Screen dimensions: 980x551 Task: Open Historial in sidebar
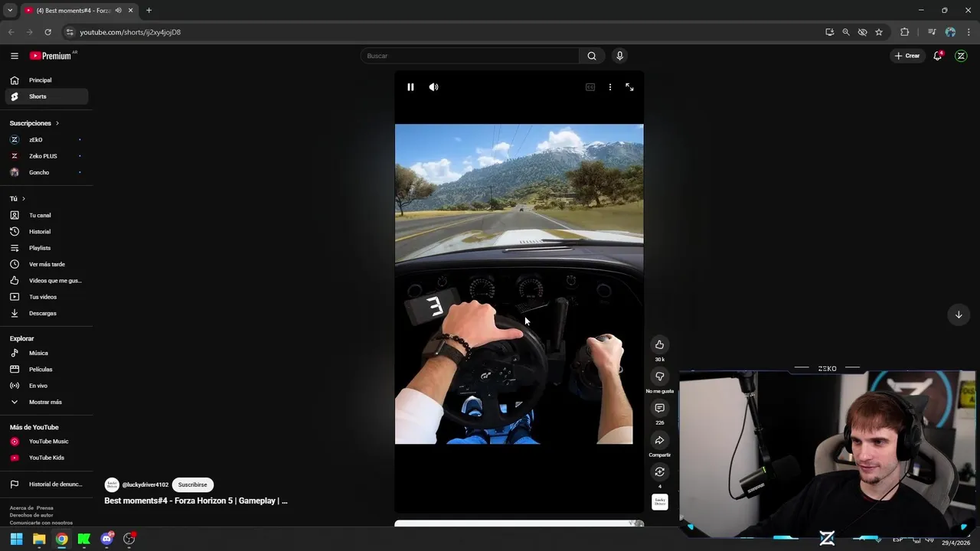pyautogui.click(x=46, y=232)
